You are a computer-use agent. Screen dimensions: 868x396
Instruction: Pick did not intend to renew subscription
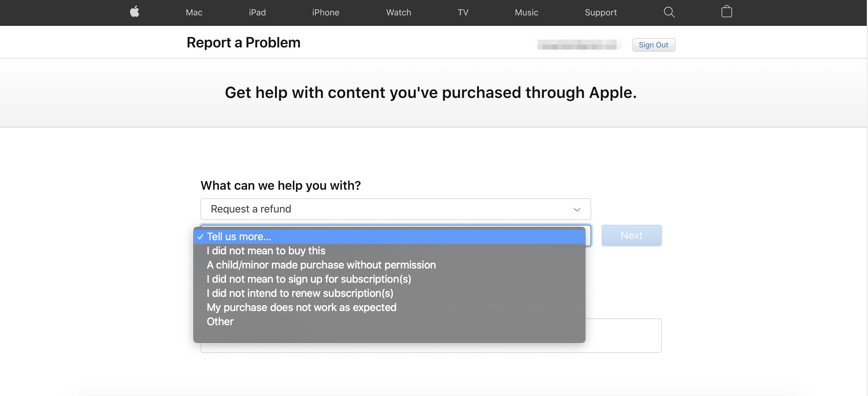(x=389, y=293)
